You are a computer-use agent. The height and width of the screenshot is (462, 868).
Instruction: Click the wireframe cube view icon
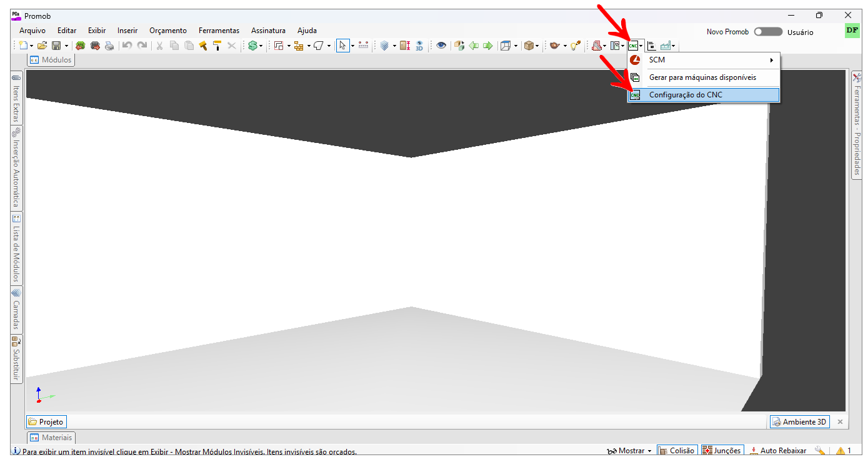click(506, 46)
